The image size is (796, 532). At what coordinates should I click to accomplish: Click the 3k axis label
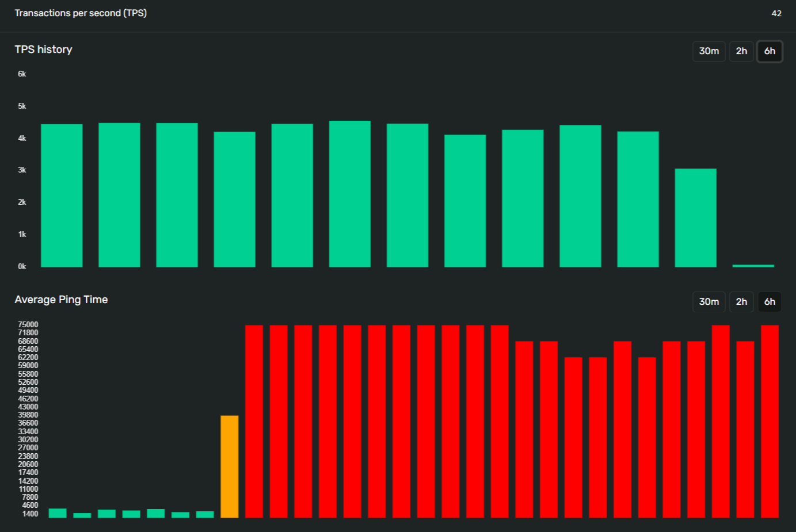pyautogui.click(x=22, y=170)
